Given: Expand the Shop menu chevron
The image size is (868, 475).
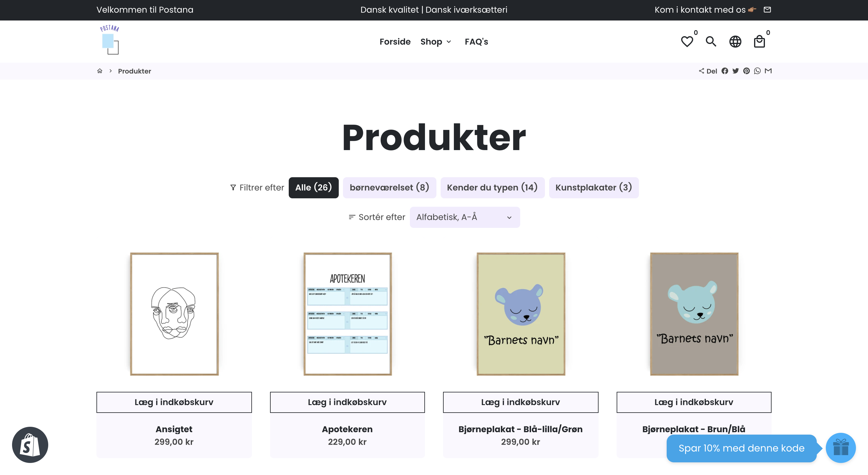Looking at the screenshot, I should click(449, 42).
